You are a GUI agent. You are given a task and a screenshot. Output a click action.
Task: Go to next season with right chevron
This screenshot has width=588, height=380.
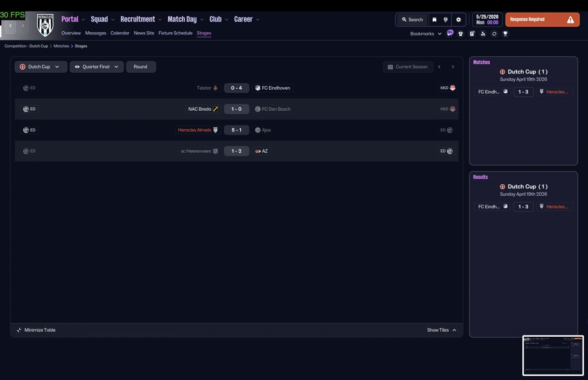coord(452,67)
